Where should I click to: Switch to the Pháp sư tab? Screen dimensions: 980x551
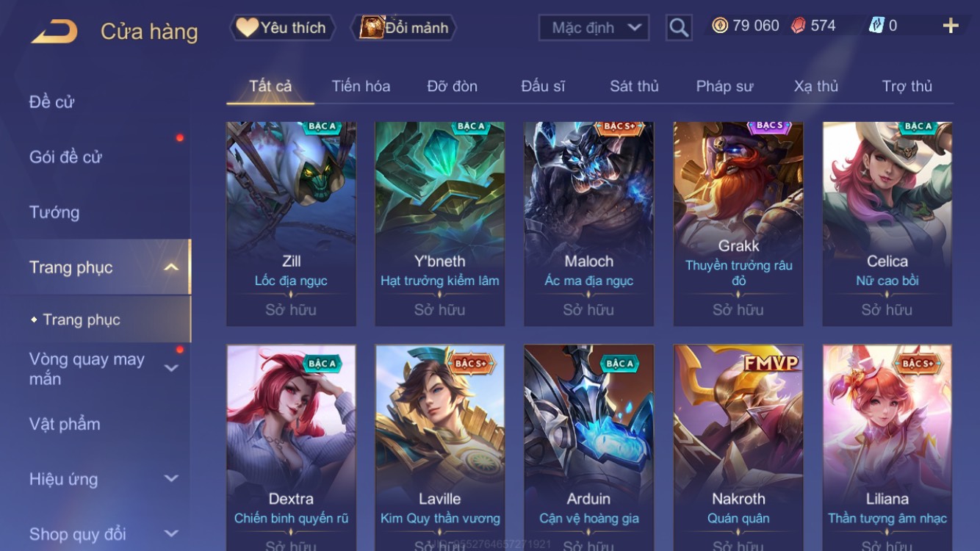tap(724, 86)
